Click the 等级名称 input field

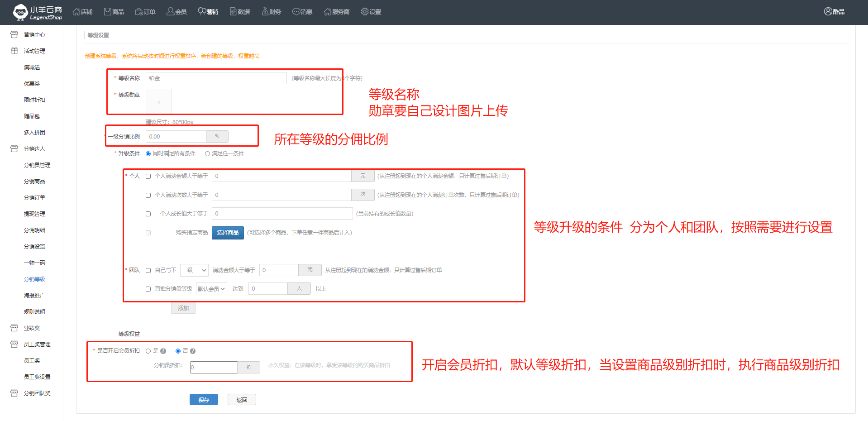point(216,78)
